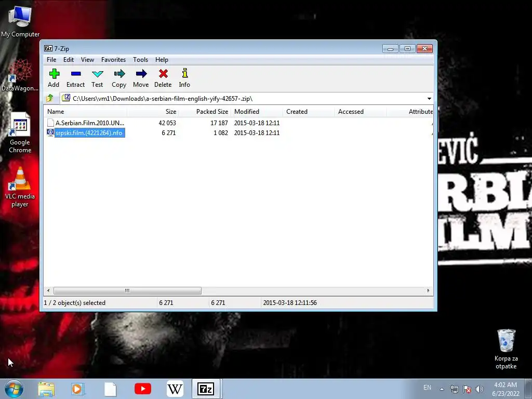This screenshot has height=399, width=532.
Task: Click the horizontal scrollbar thumb
Action: tap(127, 291)
